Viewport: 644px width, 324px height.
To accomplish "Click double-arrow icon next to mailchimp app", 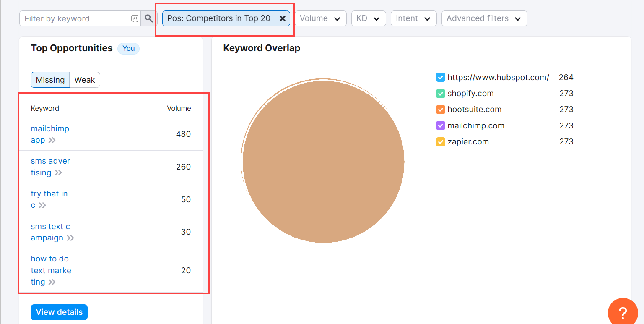I will tap(52, 140).
